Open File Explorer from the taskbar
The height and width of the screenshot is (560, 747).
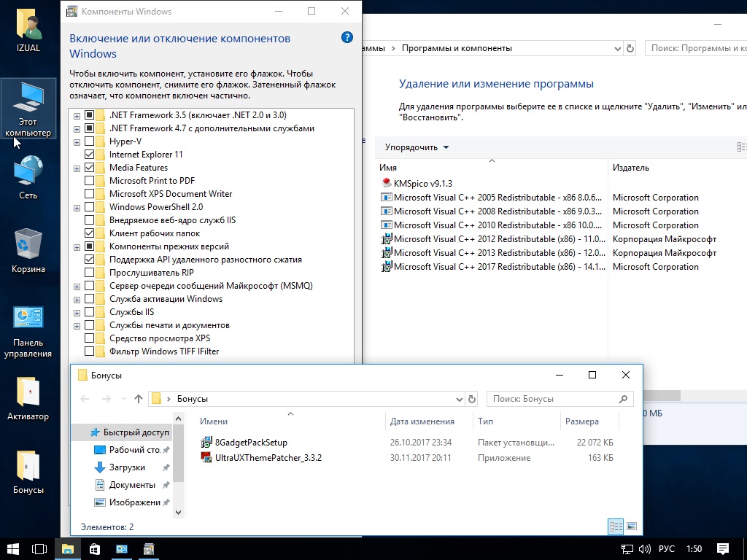[x=67, y=549]
